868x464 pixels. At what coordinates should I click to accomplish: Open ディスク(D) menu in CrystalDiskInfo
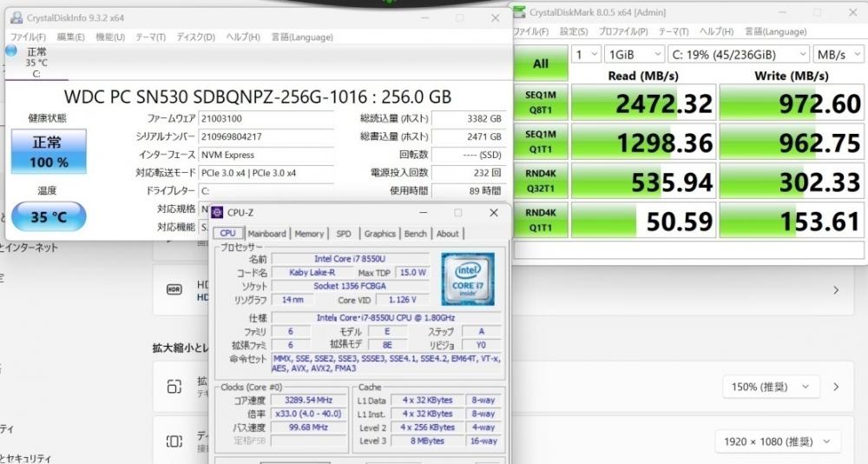point(195,37)
